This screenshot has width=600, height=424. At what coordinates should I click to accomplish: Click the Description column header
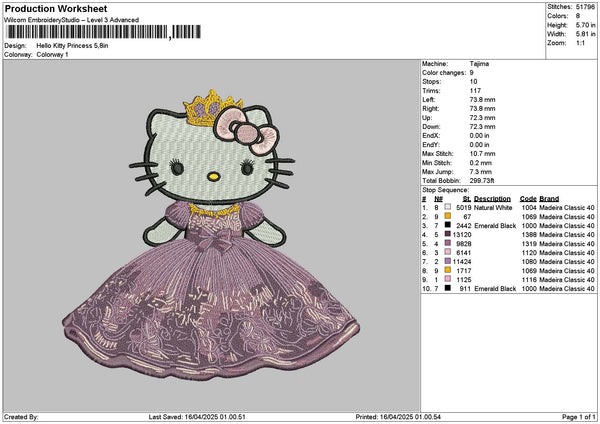492,199
